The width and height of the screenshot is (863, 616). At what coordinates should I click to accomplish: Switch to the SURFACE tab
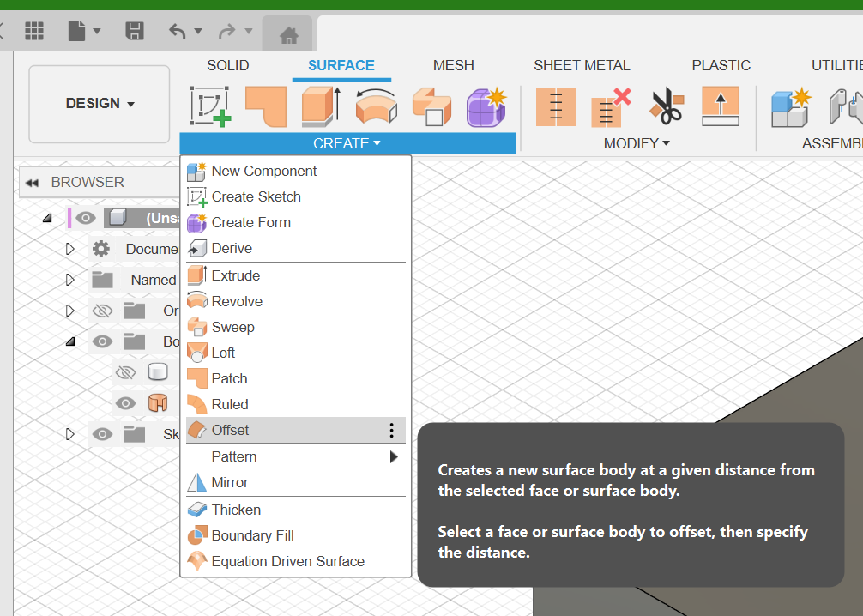341,65
